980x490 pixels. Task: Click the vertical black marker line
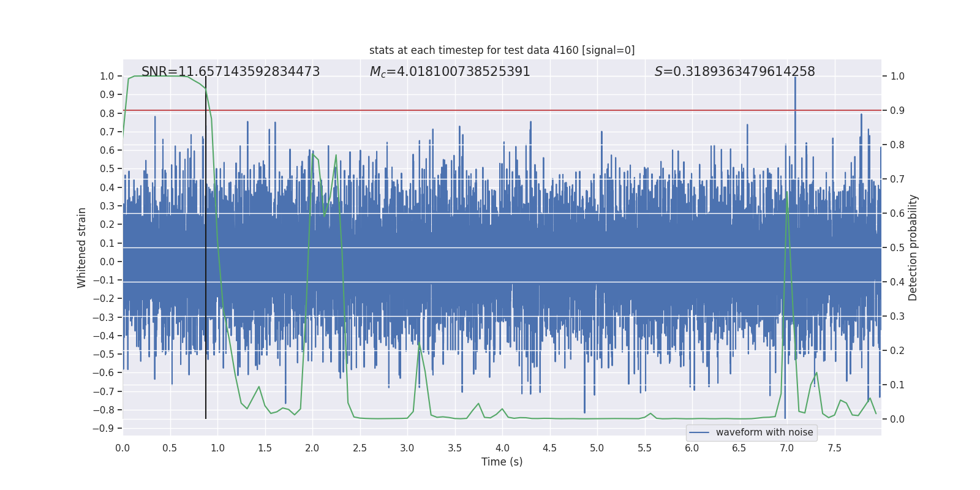pyautogui.click(x=206, y=247)
